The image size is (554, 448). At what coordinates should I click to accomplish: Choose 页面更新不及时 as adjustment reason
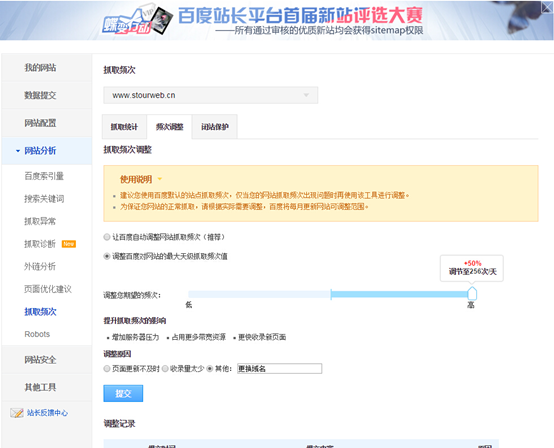point(107,369)
